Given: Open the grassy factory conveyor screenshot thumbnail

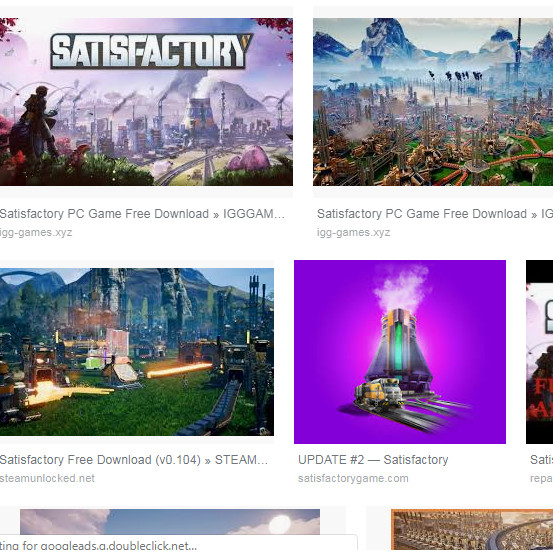Looking at the screenshot, I should coord(137,352).
